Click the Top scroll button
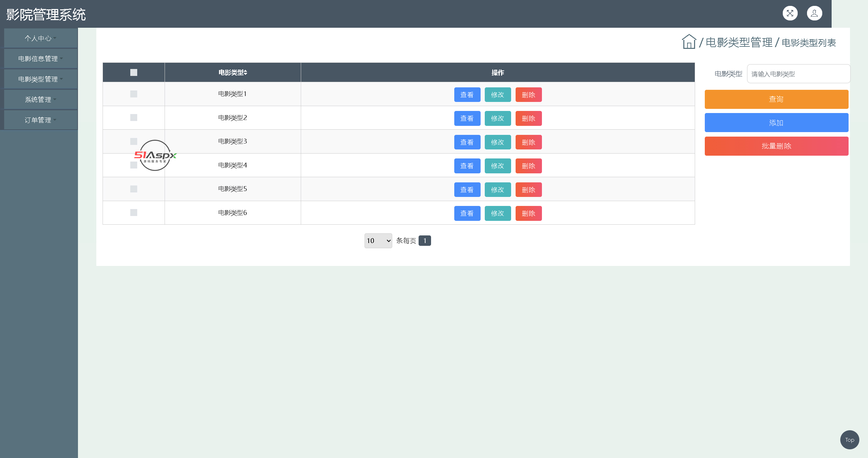Image resolution: width=868 pixels, height=458 pixels. (849, 440)
